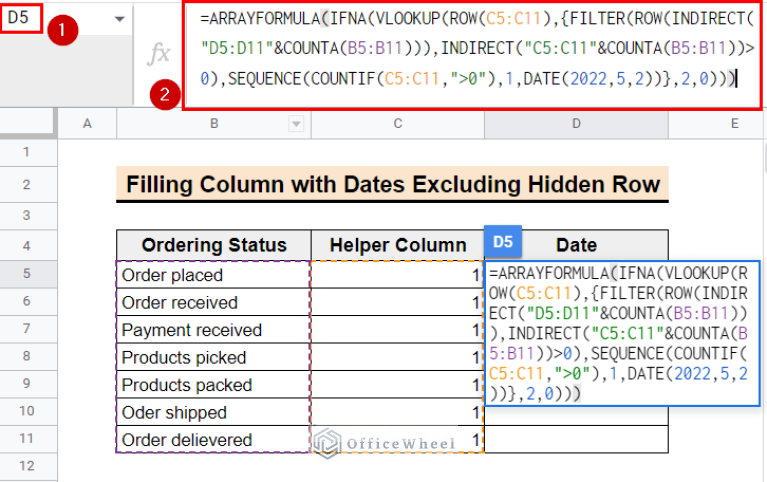Click cell 'Oder shipped'
Screen dimensions: 767x482
pos(214,412)
